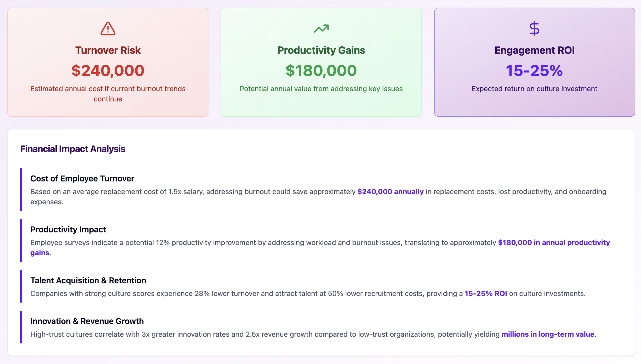Click the green trending-up arrow icon
The width and height of the screenshot is (641, 364).
tap(321, 28)
